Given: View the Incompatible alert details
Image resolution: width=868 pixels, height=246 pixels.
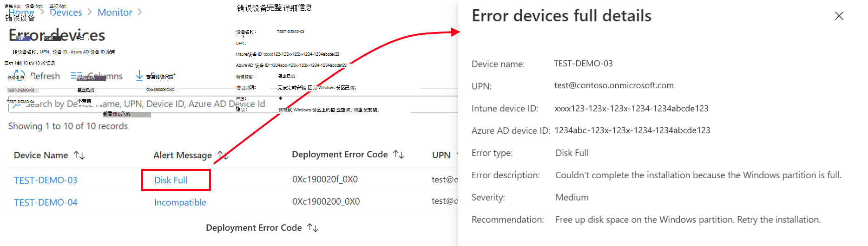Looking at the screenshot, I should [x=180, y=202].
